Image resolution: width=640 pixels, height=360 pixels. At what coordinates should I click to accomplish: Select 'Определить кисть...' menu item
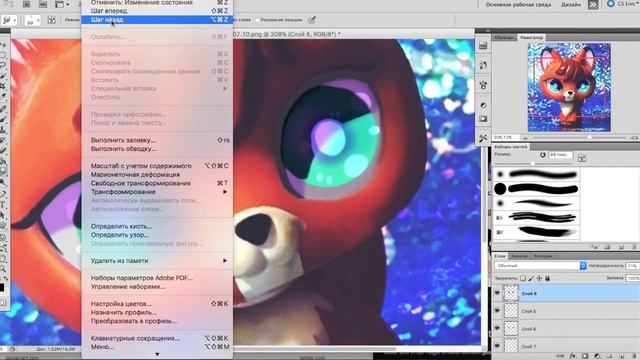(157, 226)
